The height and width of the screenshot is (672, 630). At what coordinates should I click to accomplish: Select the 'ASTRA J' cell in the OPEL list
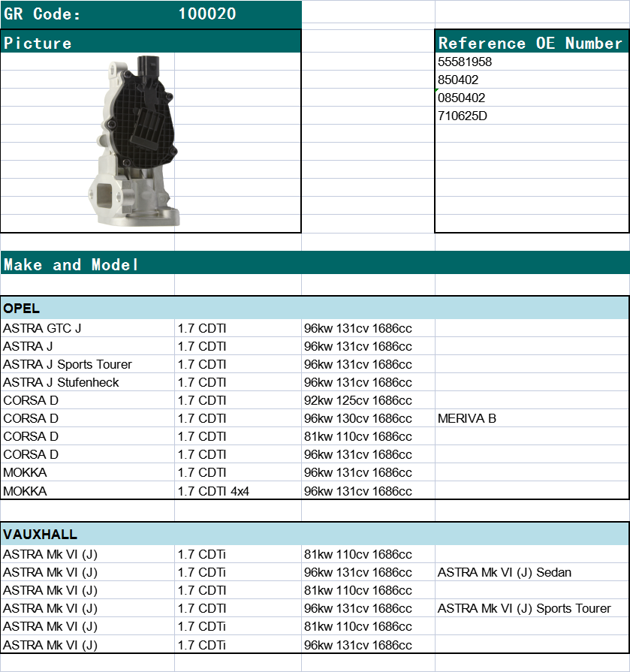[87, 346]
